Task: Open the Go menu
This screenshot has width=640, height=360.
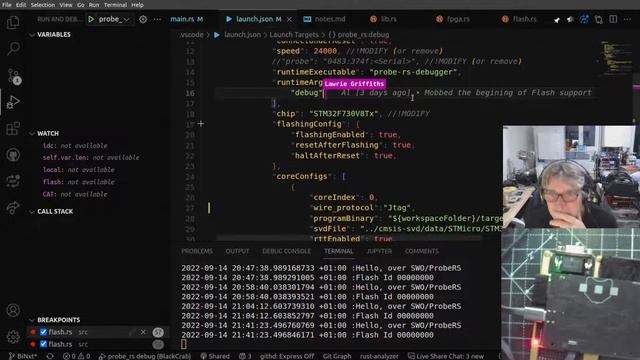Action: pyautogui.click(x=80, y=5)
